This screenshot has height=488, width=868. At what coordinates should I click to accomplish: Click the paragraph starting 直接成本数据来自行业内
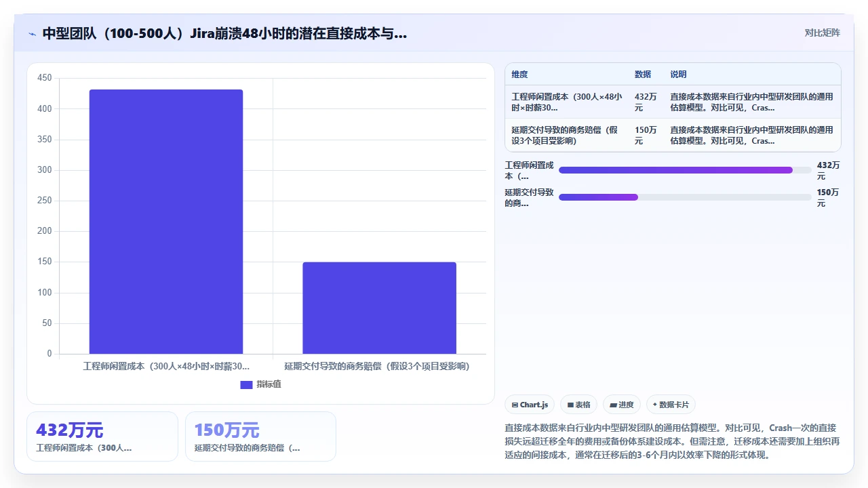673,441
